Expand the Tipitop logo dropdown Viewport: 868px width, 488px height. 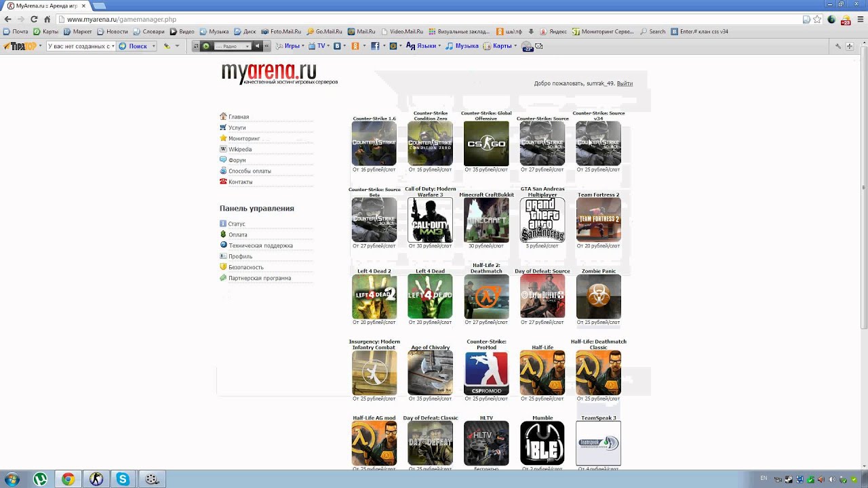coord(40,46)
